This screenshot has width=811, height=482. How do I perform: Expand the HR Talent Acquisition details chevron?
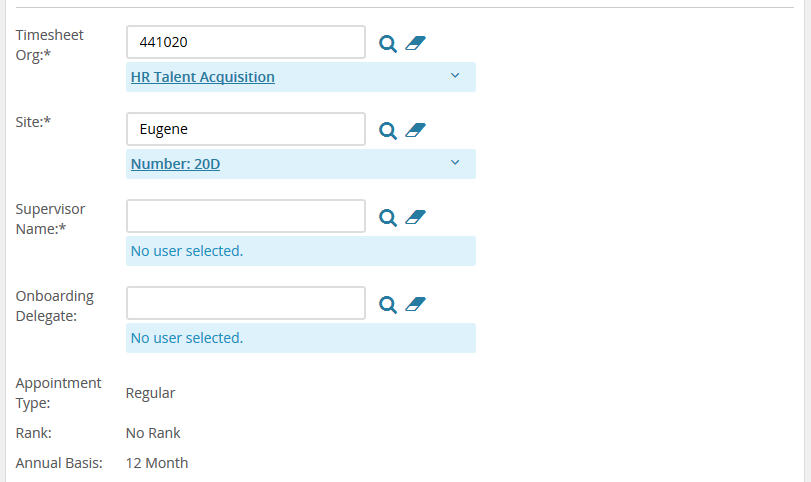pyautogui.click(x=455, y=76)
